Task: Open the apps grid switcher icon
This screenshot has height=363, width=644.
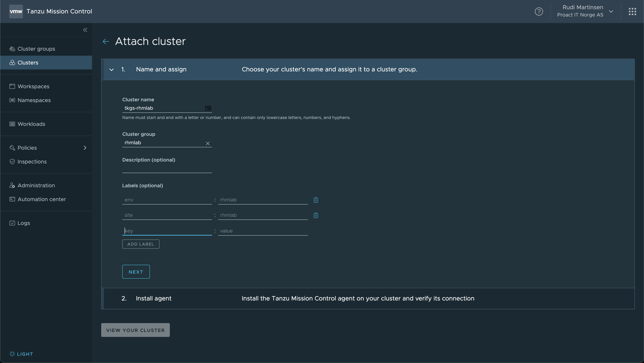Action: coord(632,12)
